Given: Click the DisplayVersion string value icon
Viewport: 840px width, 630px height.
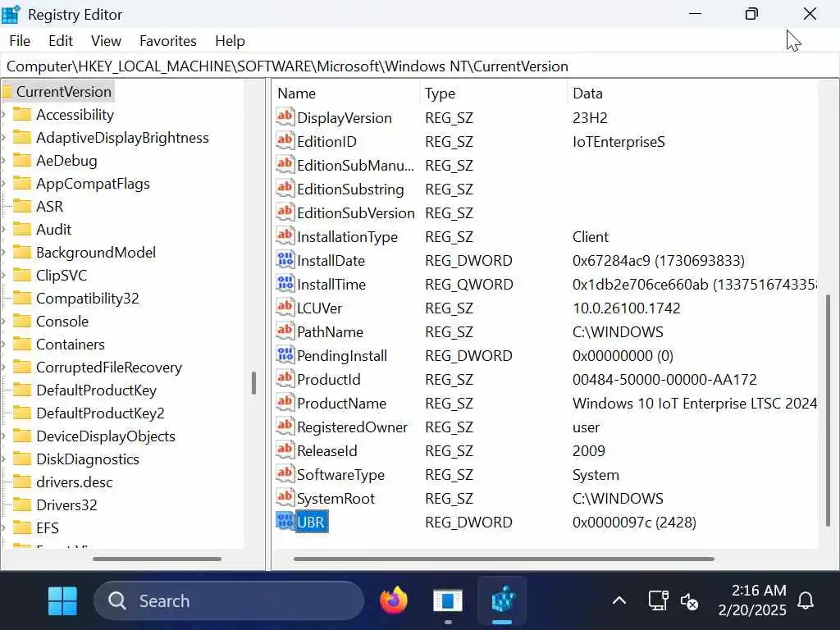Looking at the screenshot, I should pos(285,116).
